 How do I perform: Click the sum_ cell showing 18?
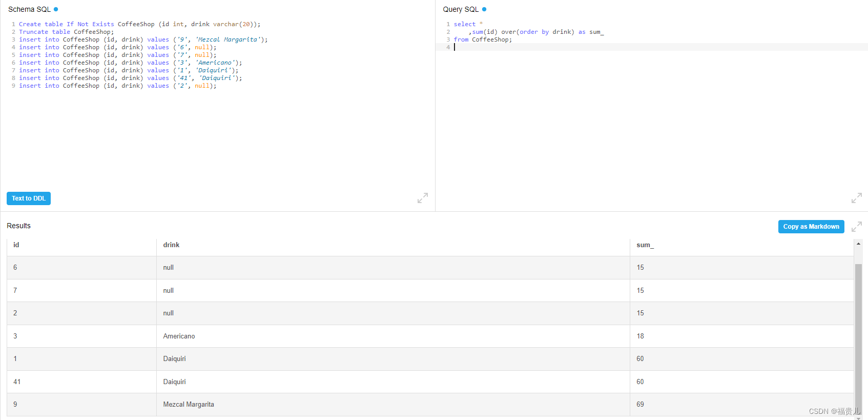[742, 336]
